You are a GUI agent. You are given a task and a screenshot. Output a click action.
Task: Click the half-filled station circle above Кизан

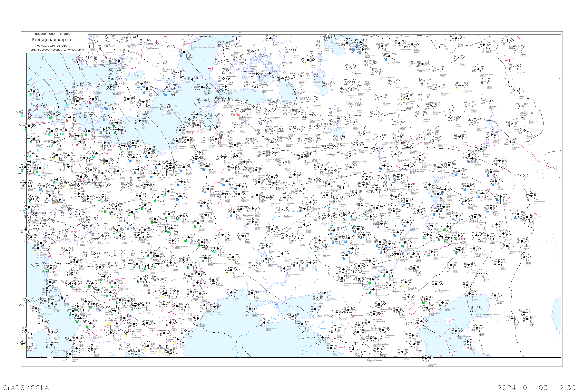[477, 328]
